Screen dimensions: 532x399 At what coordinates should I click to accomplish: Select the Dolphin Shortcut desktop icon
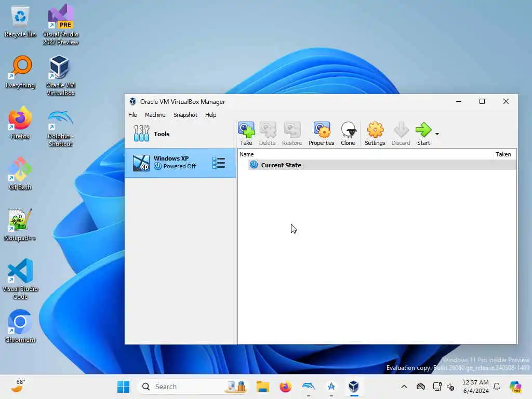61,128
